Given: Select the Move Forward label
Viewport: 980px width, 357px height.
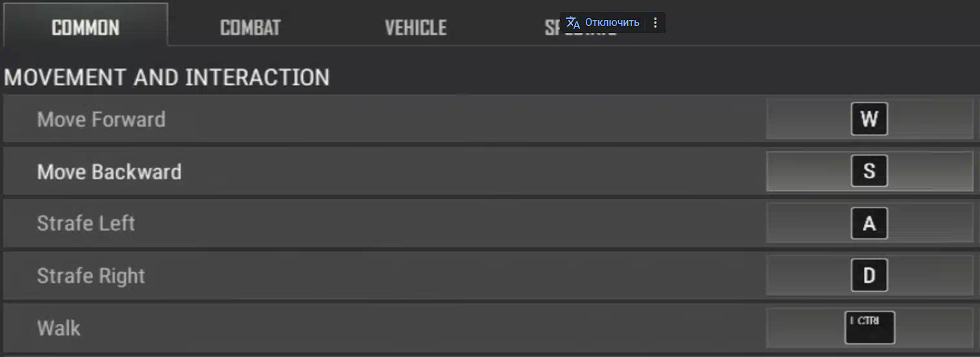Looking at the screenshot, I should coord(101,120).
